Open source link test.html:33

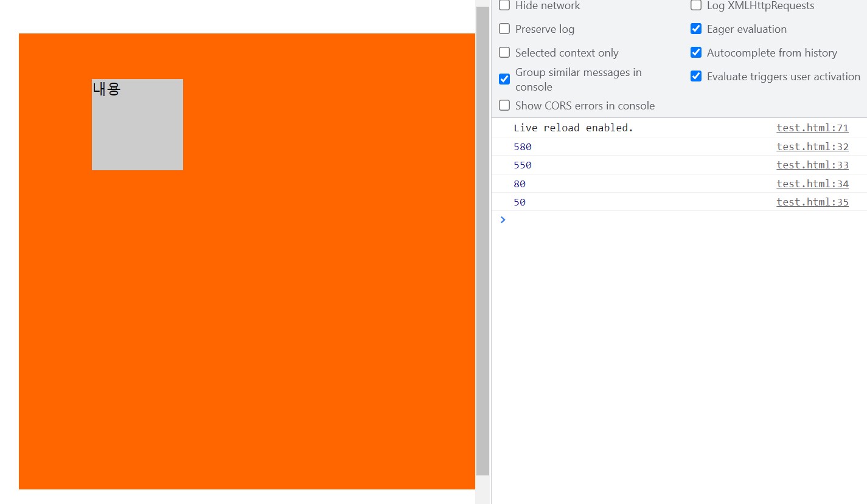click(812, 165)
